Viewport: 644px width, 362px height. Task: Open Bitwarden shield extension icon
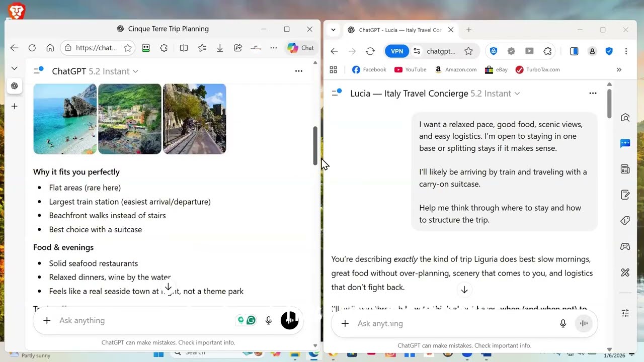tap(494, 51)
